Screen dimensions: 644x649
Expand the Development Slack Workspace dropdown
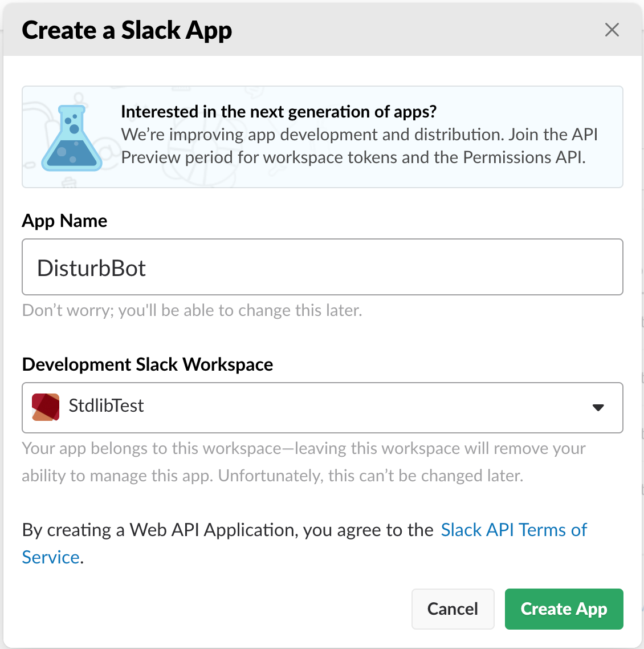tap(322, 407)
